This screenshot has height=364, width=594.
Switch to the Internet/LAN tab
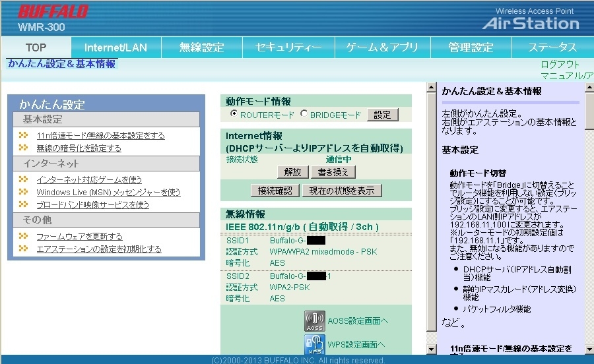pyautogui.click(x=116, y=47)
